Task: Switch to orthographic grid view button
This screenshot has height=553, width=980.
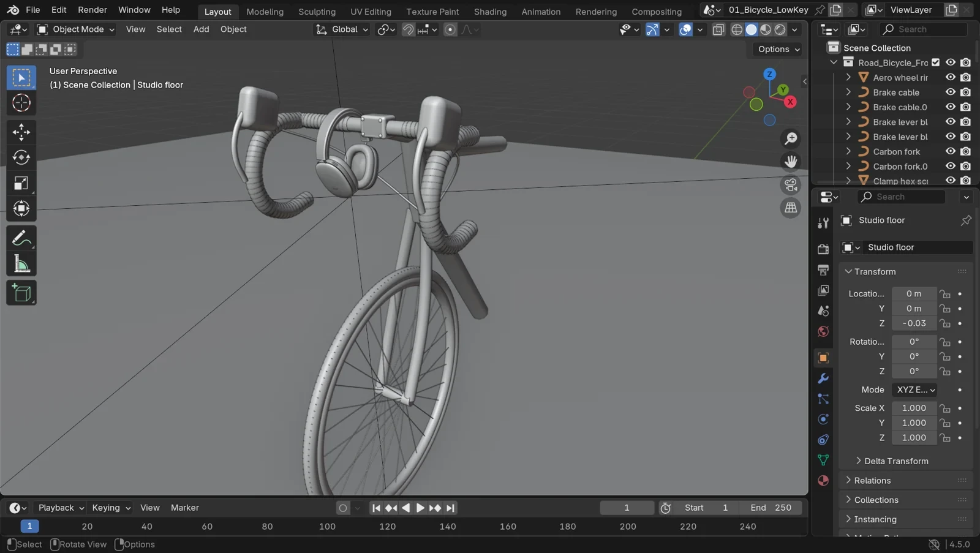Action: 791,208
